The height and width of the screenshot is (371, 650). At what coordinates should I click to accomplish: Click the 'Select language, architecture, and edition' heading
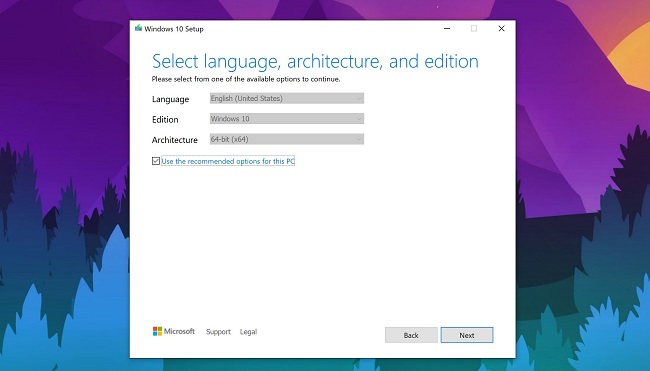315,61
